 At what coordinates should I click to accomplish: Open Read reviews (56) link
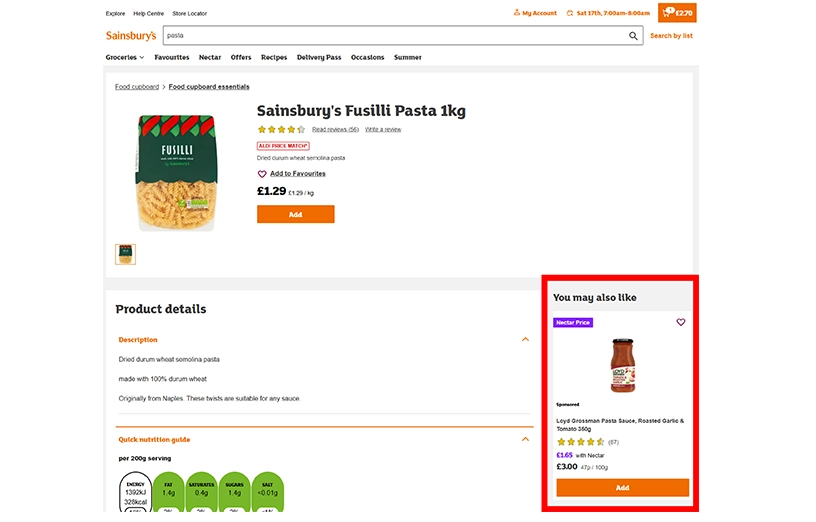(335, 129)
